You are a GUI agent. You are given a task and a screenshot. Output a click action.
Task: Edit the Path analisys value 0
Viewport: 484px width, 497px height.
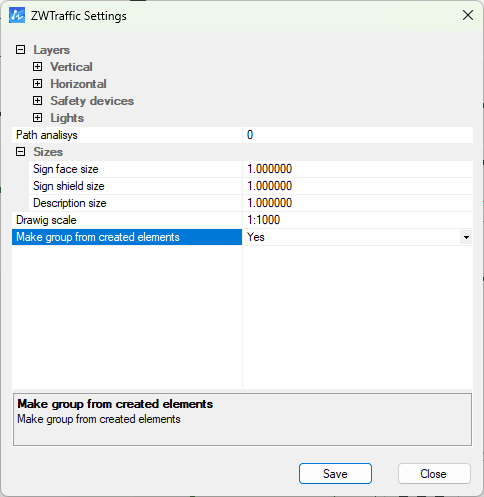[x=358, y=135]
